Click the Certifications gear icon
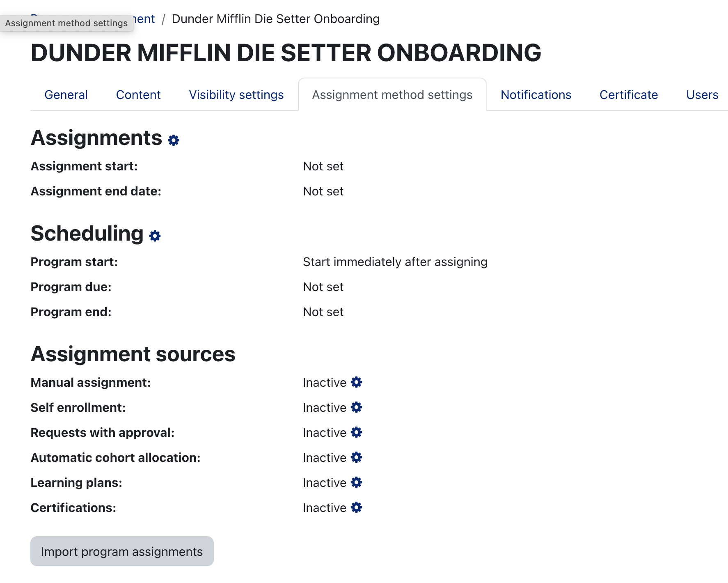The image size is (728, 583). [357, 507]
